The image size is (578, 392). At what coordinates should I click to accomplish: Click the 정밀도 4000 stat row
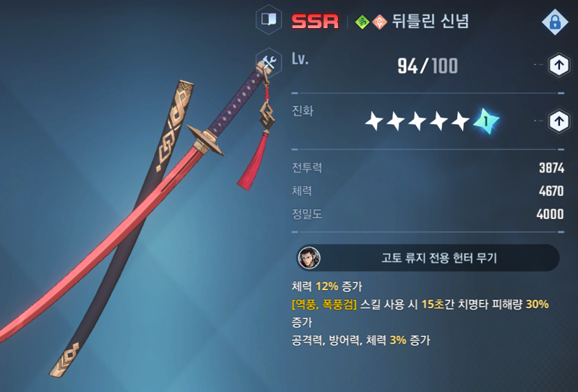click(428, 214)
